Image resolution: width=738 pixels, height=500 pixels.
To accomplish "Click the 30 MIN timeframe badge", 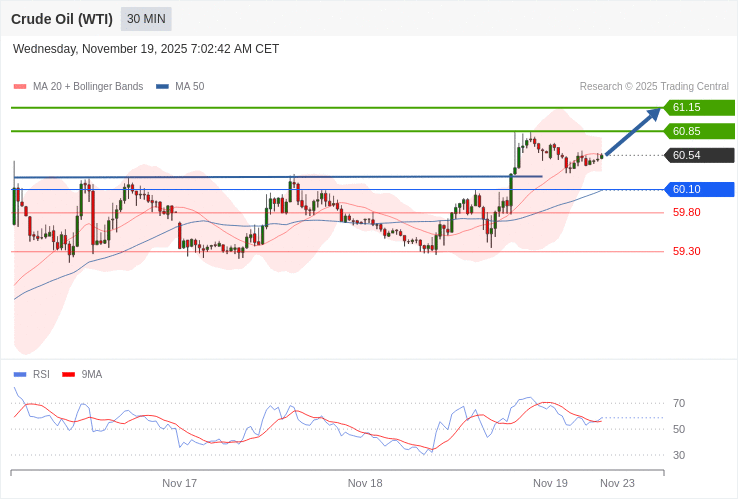I will click(x=146, y=19).
